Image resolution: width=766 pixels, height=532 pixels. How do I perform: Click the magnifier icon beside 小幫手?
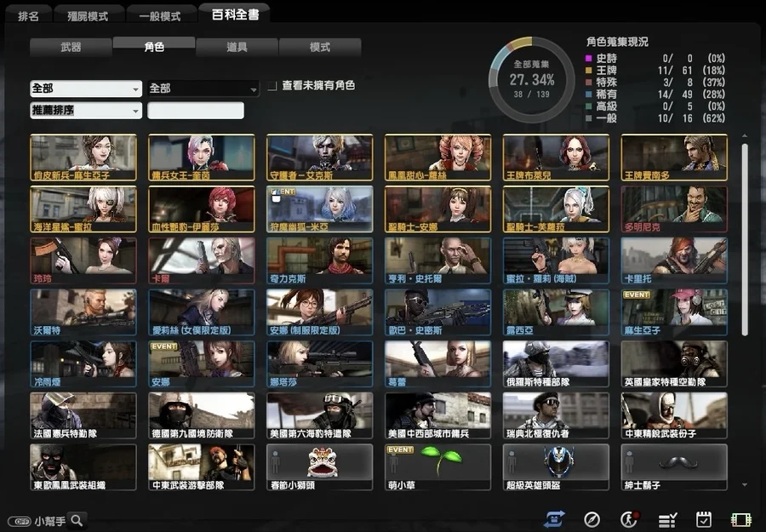click(77, 520)
